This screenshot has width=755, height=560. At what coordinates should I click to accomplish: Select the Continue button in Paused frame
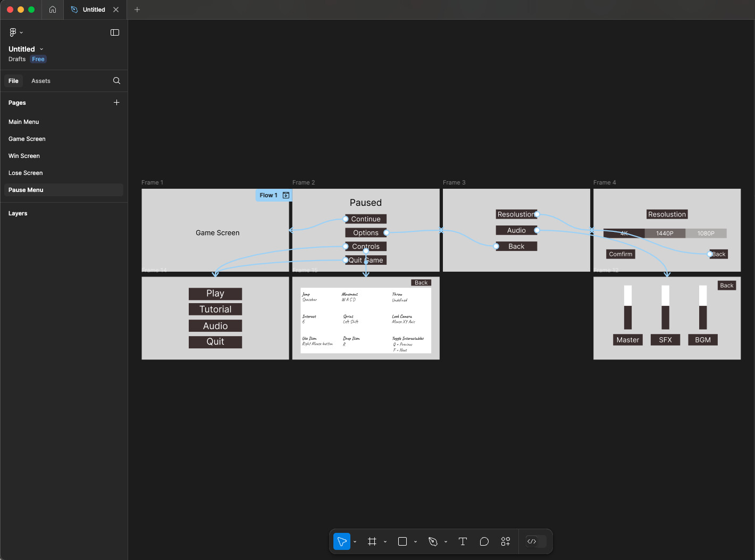(366, 219)
